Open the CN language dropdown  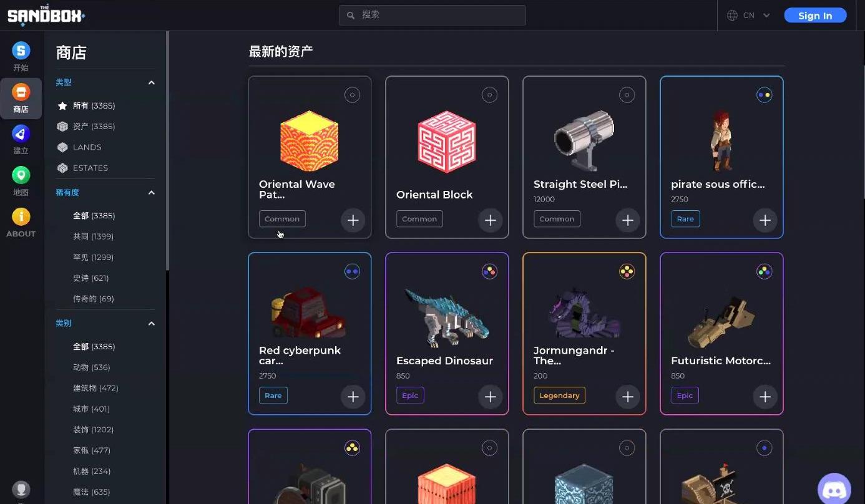click(x=756, y=16)
